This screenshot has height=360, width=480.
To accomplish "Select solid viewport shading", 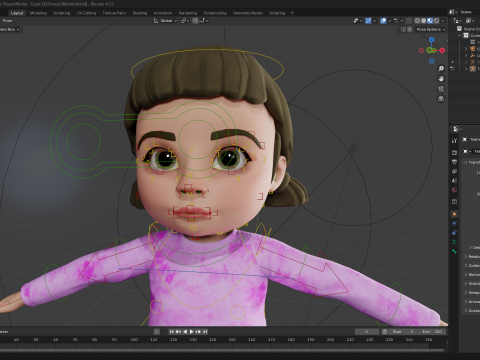I will (x=423, y=21).
